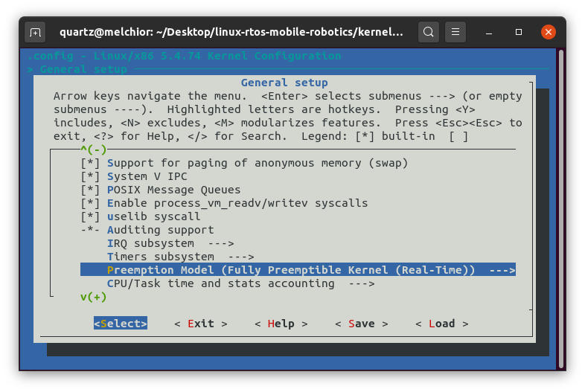Click the Load button
This screenshot has height=392, width=585.
tap(442, 324)
